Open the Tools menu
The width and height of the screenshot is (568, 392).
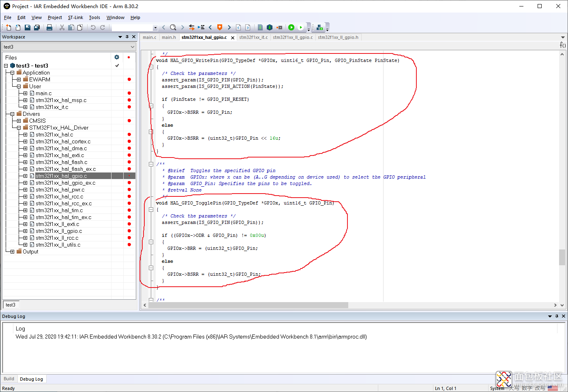(94, 17)
